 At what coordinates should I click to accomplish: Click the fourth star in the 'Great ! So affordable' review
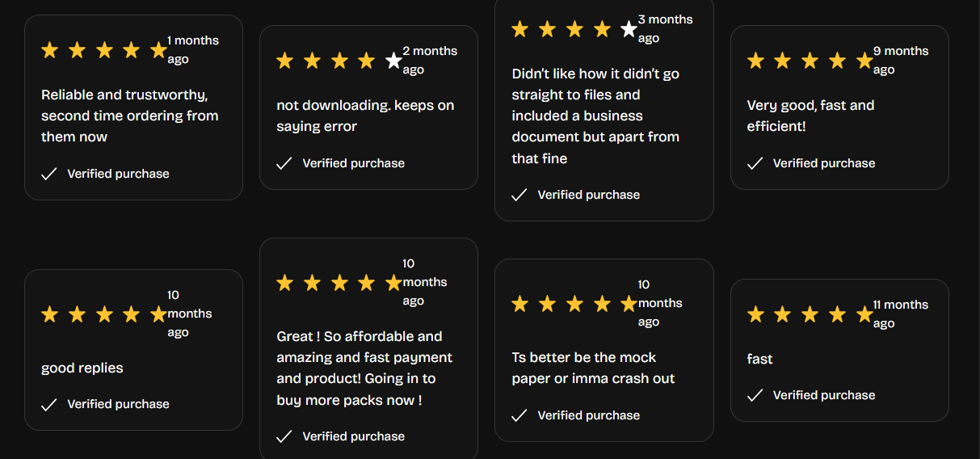pos(366,283)
